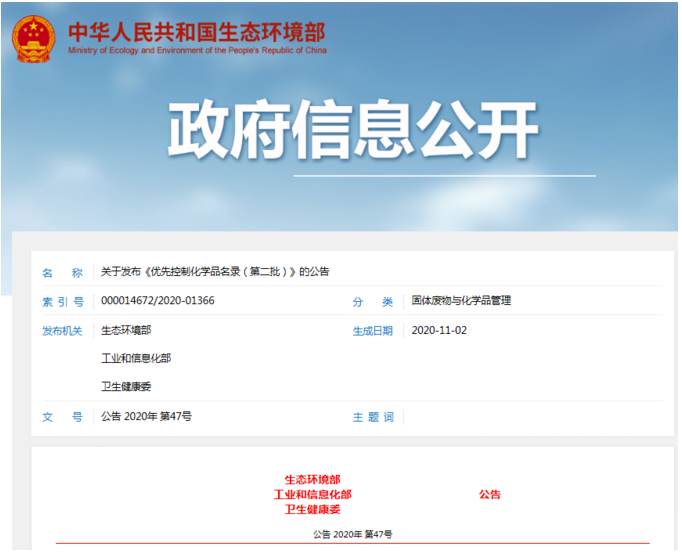Click 公告 2020年 第47号 above the red line
The height and width of the screenshot is (557, 682).
click(x=352, y=534)
